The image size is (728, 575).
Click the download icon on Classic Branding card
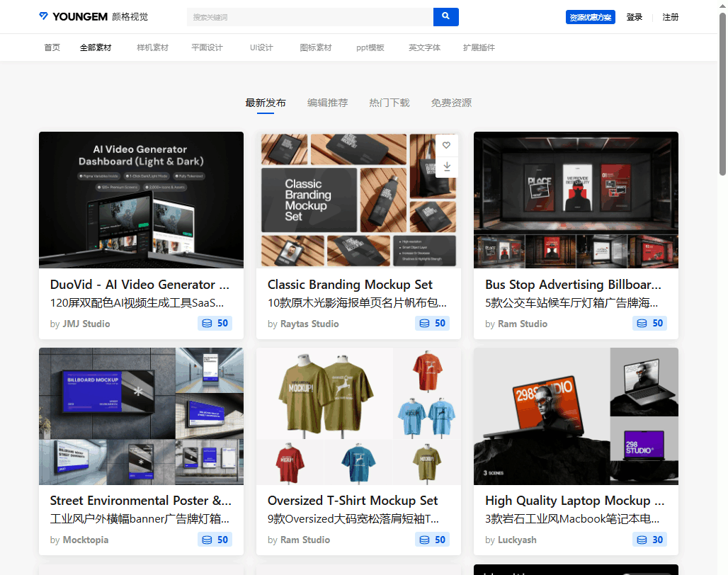pyautogui.click(x=446, y=166)
